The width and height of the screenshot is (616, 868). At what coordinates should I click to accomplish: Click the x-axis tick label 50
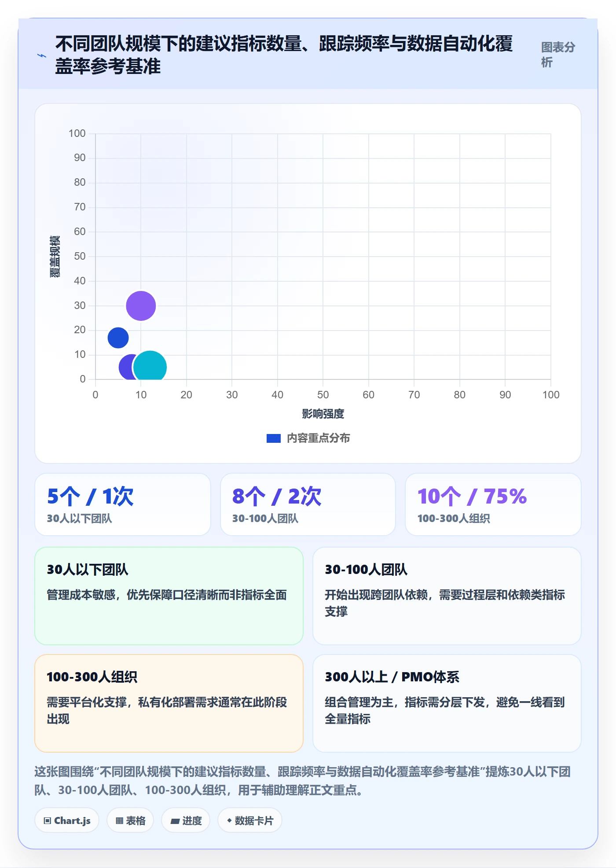(x=323, y=395)
